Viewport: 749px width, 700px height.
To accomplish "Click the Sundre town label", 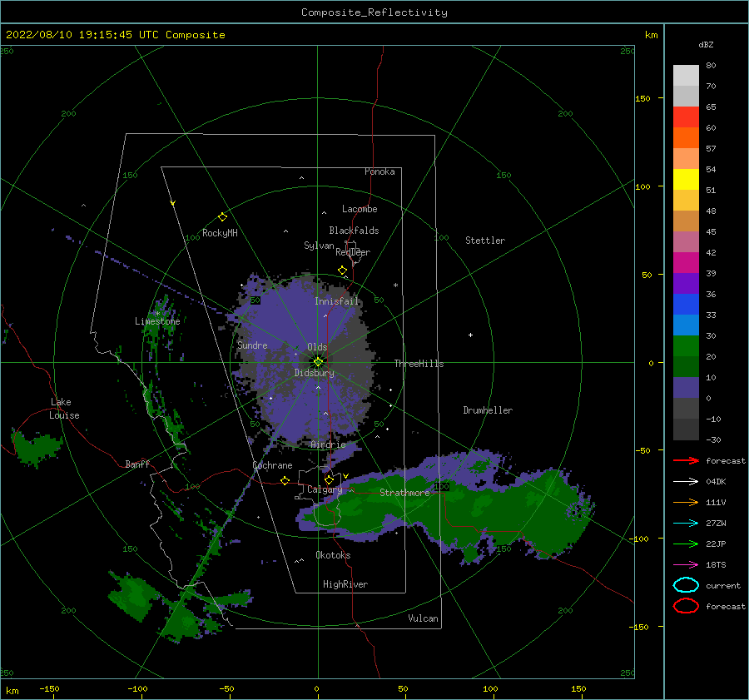I will (x=252, y=345).
